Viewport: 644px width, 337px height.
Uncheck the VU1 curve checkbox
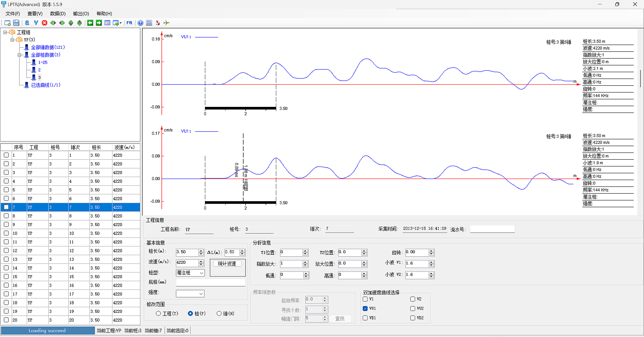(x=365, y=308)
